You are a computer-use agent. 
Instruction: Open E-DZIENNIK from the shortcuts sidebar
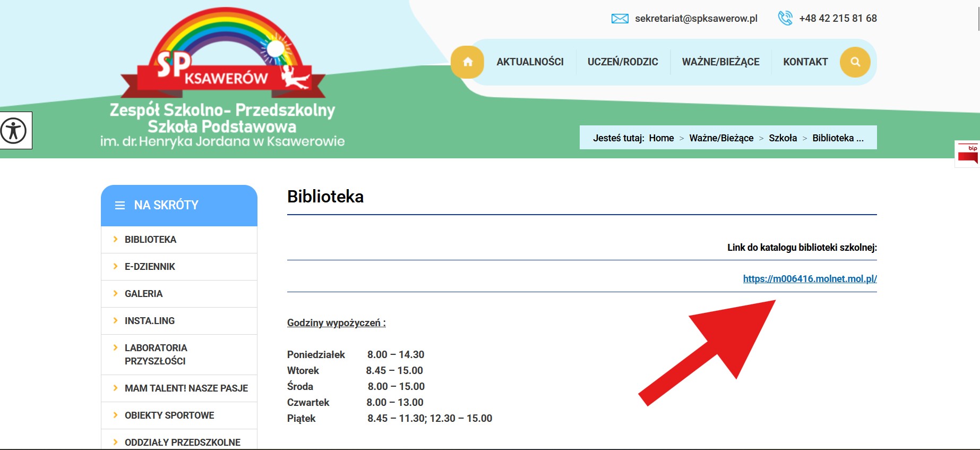tap(150, 267)
